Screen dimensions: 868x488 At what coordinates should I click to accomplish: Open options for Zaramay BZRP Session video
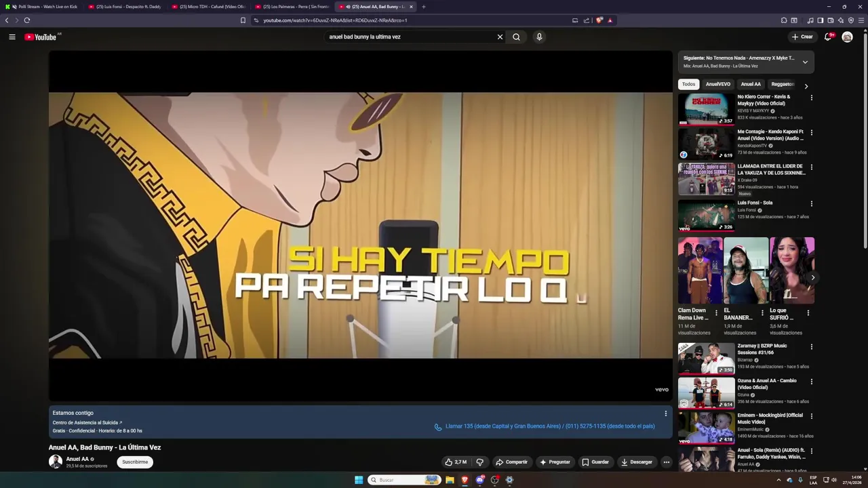pyautogui.click(x=811, y=346)
